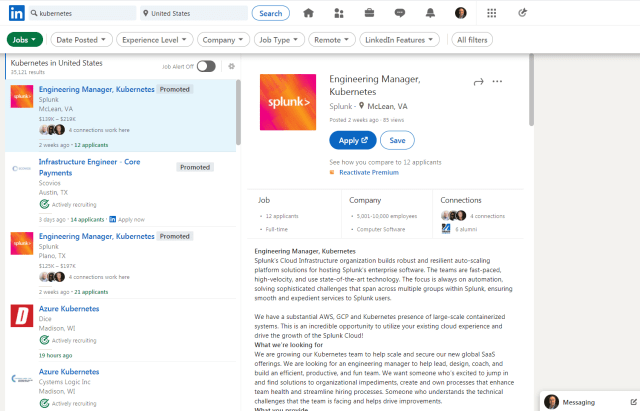Click the location pin icon in the location box
The height and width of the screenshot is (411, 640).
pos(146,13)
